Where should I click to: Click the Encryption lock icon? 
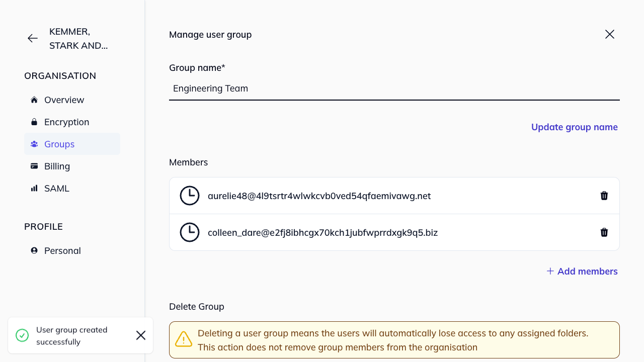click(x=34, y=121)
